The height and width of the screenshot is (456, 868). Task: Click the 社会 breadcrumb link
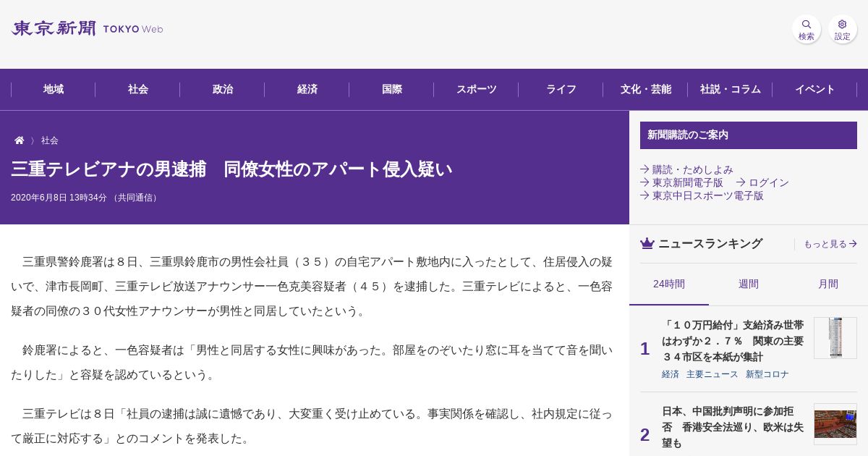[50, 140]
